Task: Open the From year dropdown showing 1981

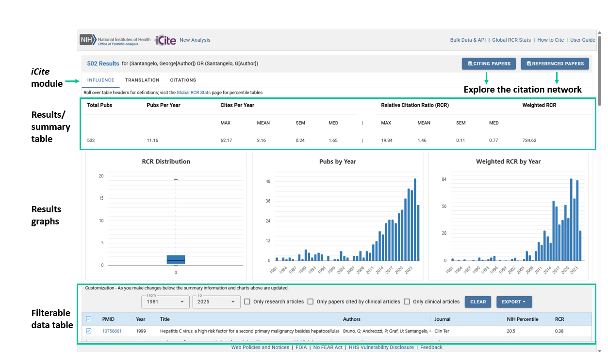Action: pos(165,301)
